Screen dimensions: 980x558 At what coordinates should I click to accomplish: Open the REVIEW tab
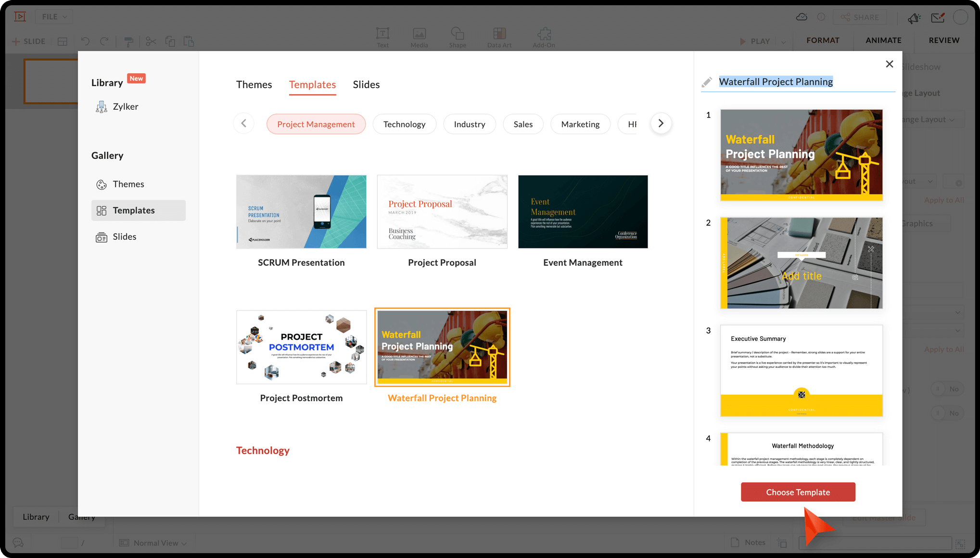944,40
